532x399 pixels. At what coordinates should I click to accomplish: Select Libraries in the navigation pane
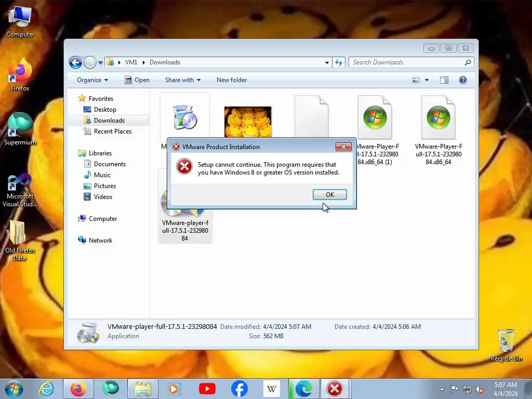click(100, 153)
